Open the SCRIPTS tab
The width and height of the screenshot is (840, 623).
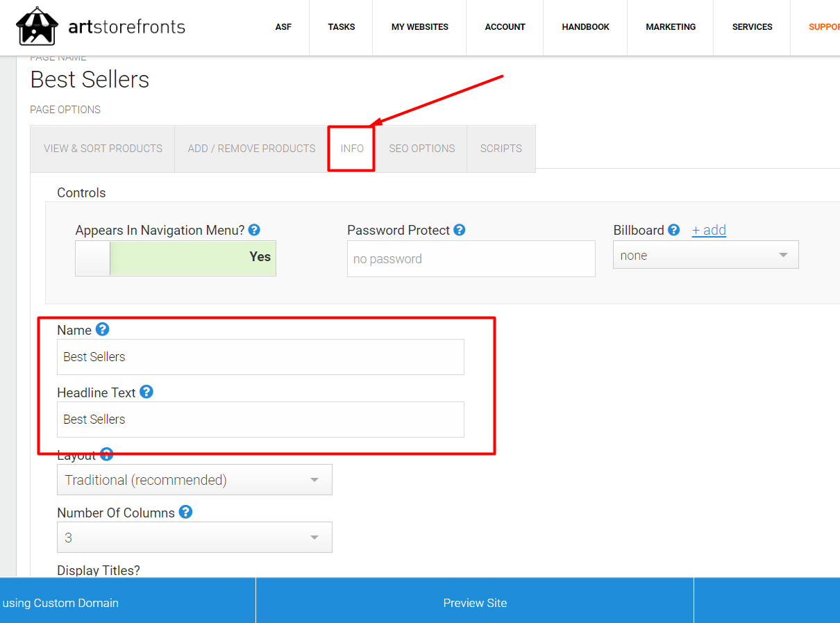click(501, 148)
